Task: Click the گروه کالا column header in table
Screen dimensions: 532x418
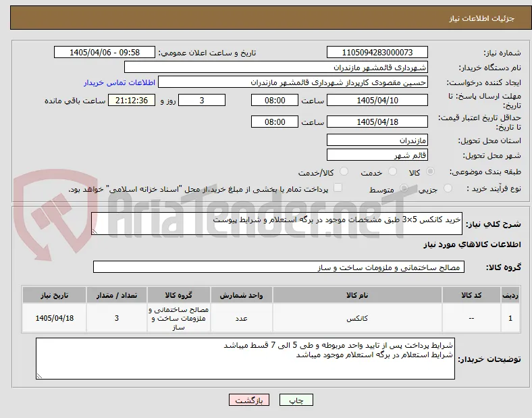Action: click(179, 295)
